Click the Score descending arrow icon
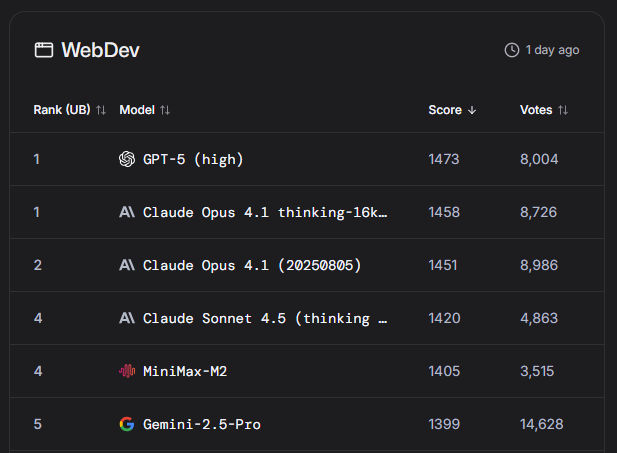 472,110
